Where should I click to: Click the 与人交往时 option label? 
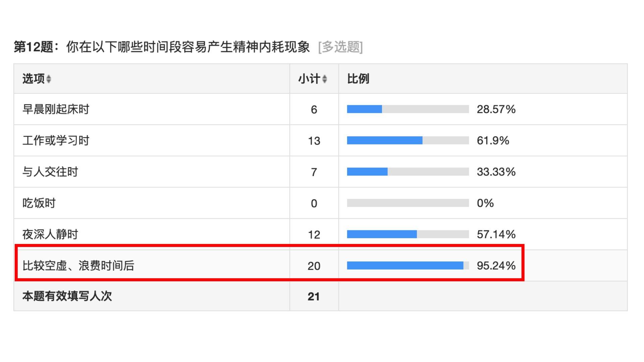tap(50, 172)
